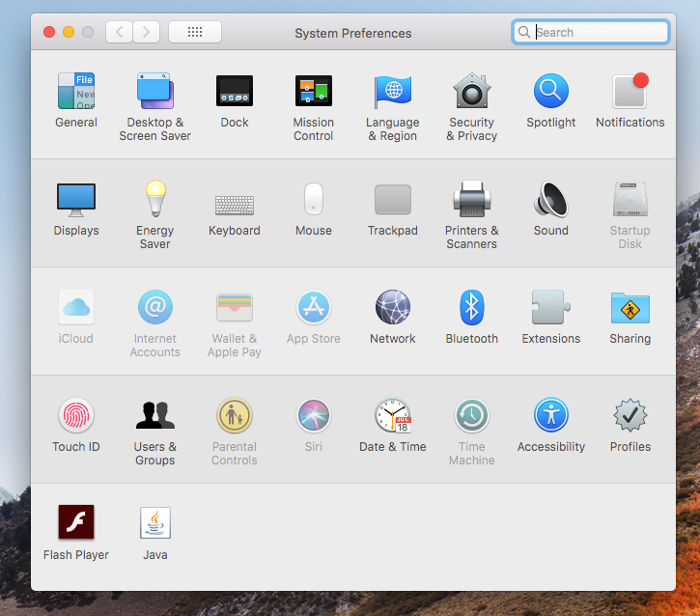Click the magnifying glass in search box

coord(524,32)
